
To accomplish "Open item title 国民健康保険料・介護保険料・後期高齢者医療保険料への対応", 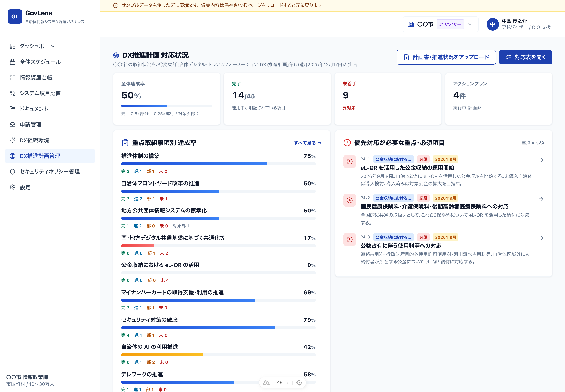I will (x=435, y=207).
